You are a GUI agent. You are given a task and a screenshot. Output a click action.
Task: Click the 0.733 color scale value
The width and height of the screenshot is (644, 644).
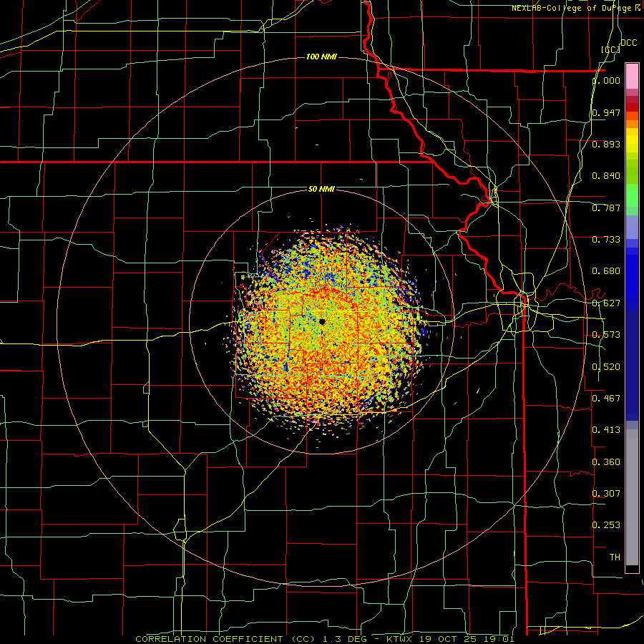pyautogui.click(x=606, y=240)
